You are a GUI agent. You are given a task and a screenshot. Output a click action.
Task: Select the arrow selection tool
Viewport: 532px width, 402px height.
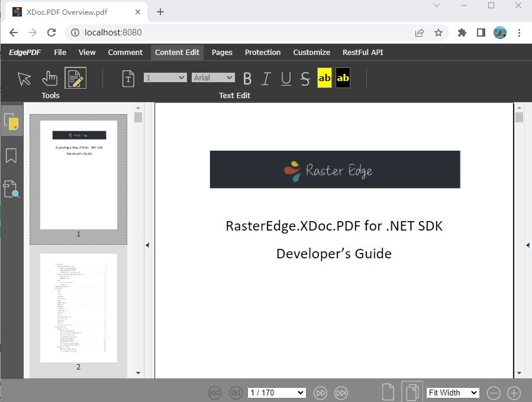[24, 77]
